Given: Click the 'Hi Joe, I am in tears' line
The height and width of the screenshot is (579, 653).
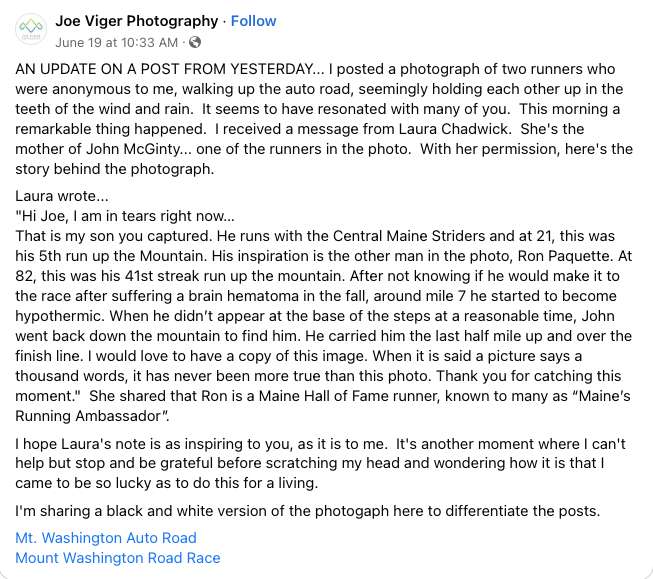Looking at the screenshot, I should tap(125, 216).
